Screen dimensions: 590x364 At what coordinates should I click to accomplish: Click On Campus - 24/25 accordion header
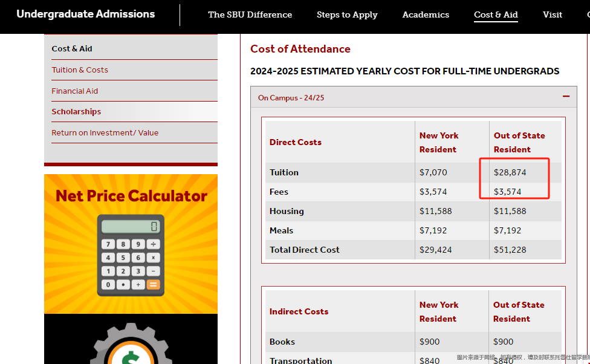(413, 97)
